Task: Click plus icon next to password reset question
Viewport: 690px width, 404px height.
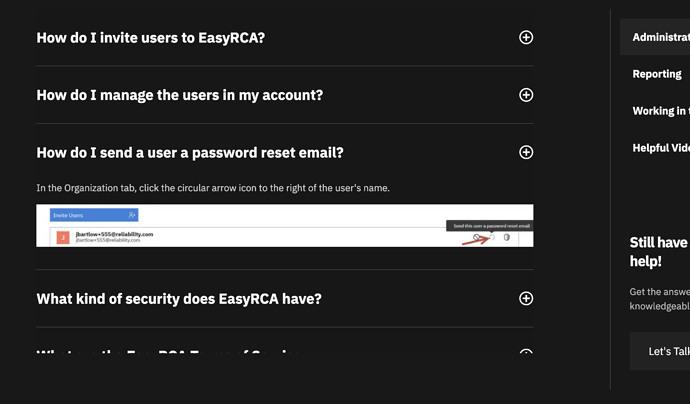Action: click(x=526, y=152)
